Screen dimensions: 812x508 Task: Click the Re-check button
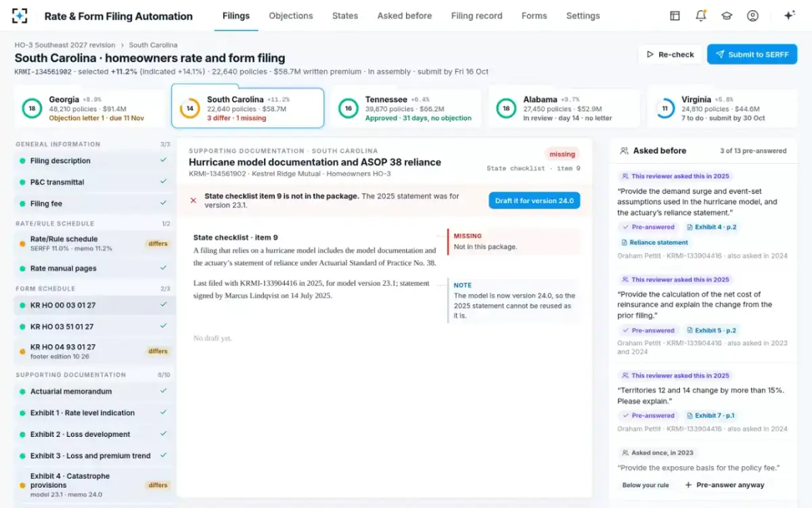(x=670, y=54)
